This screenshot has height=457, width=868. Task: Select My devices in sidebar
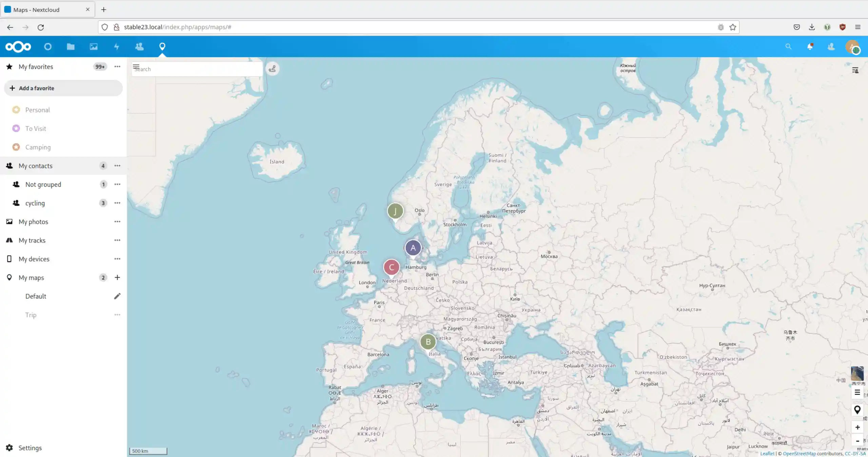coord(34,259)
